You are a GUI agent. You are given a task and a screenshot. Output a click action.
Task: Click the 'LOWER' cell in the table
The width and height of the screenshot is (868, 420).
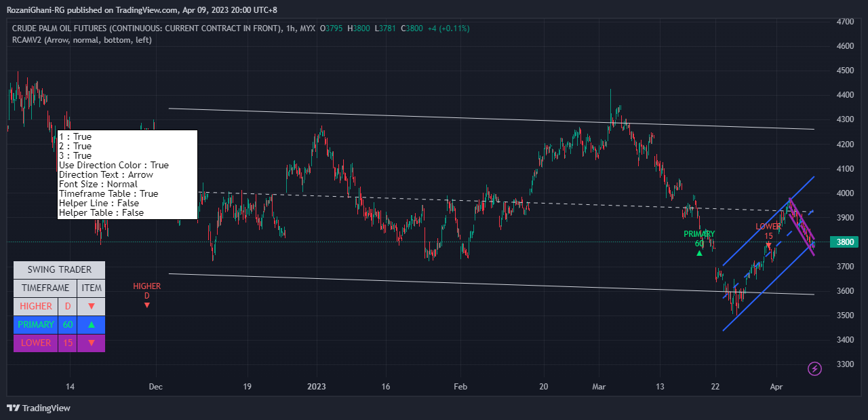click(x=36, y=343)
